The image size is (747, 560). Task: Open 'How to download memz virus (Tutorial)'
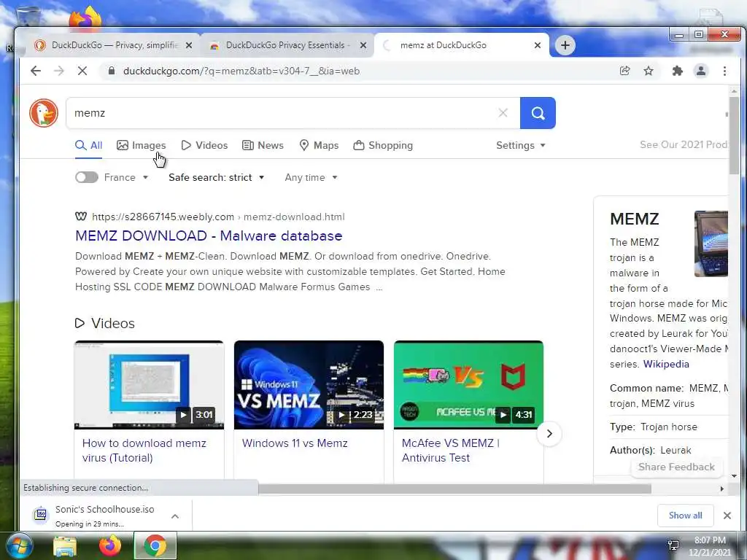(x=144, y=451)
